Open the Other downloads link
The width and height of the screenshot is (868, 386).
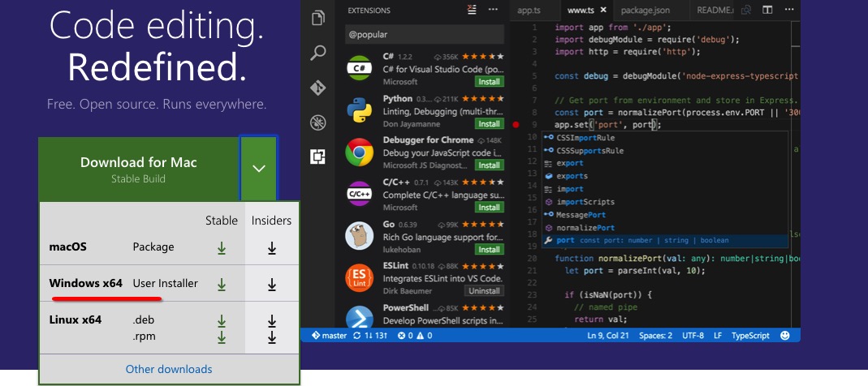[169, 369]
